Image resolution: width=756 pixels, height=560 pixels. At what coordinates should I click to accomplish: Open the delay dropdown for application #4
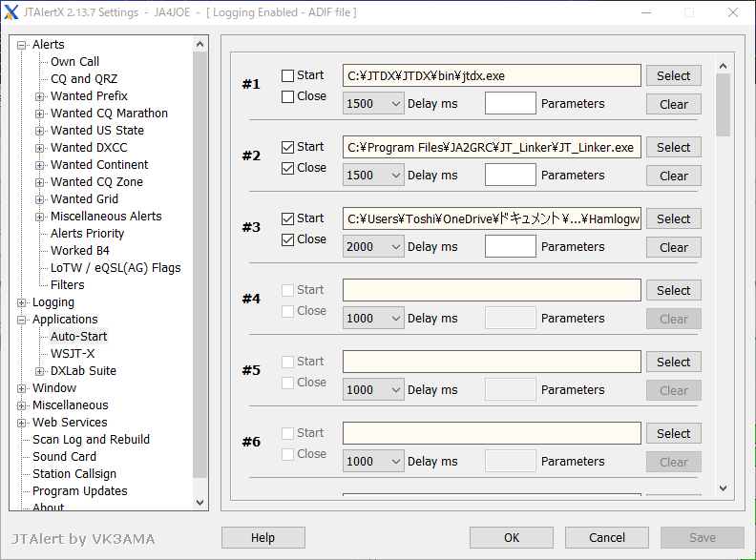373,318
